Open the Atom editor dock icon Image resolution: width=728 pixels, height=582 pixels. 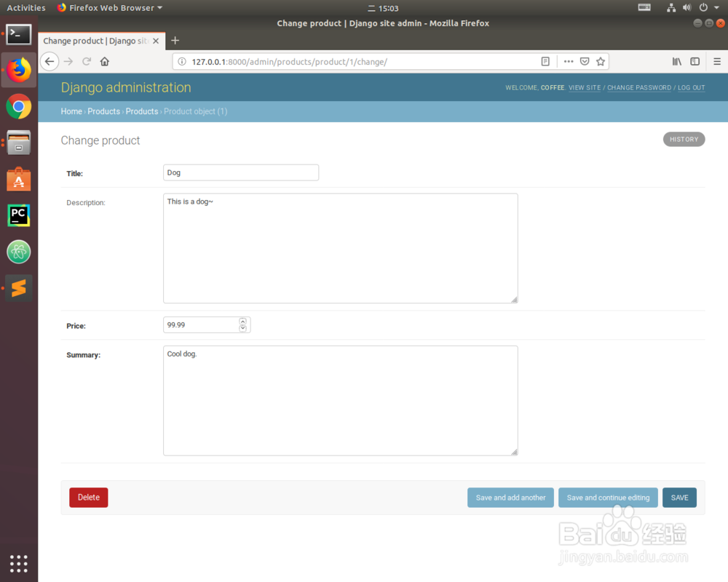[x=19, y=252]
